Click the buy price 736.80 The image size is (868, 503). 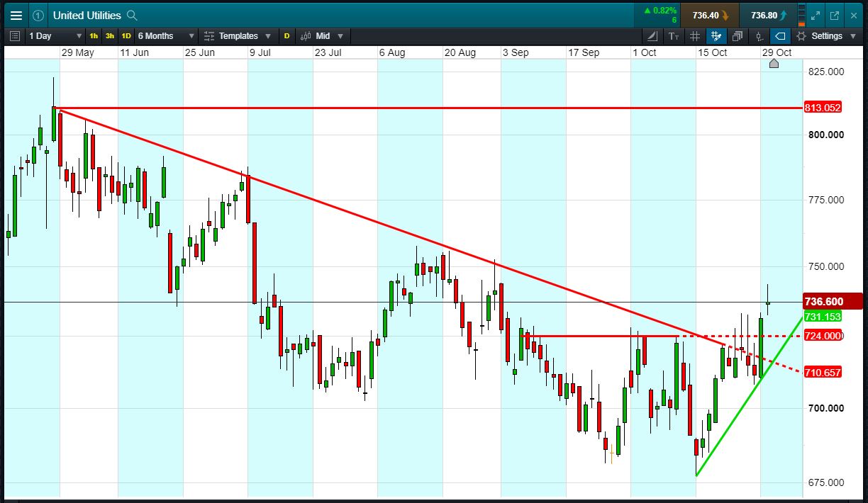[767, 15]
